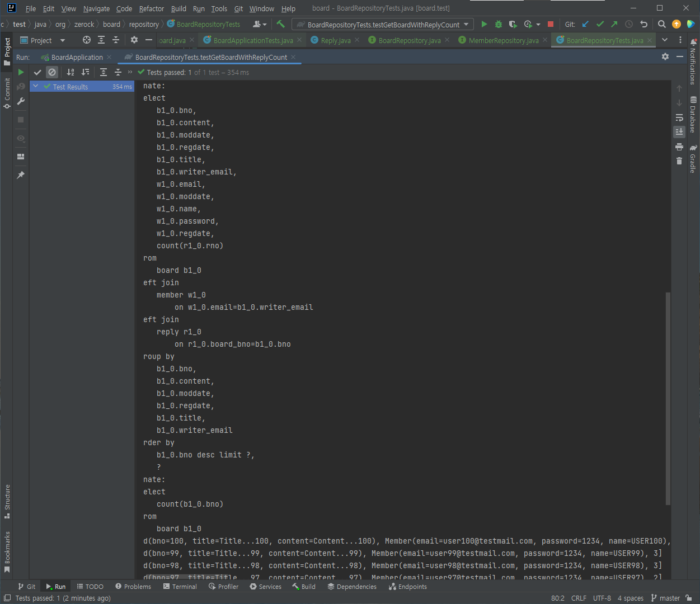This screenshot has height=604, width=700.
Task: Select the BoardApplication run tab
Action: [77, 57]
